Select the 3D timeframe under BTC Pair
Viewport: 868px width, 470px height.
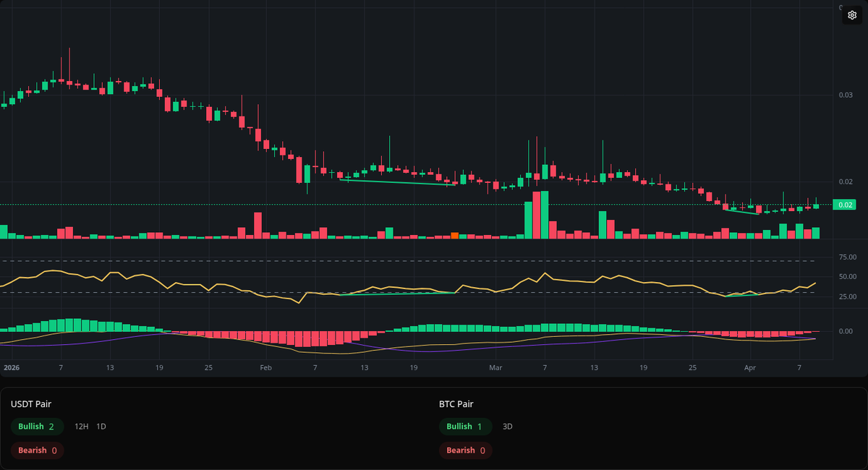pyautogui.click(x=508, y=427)
